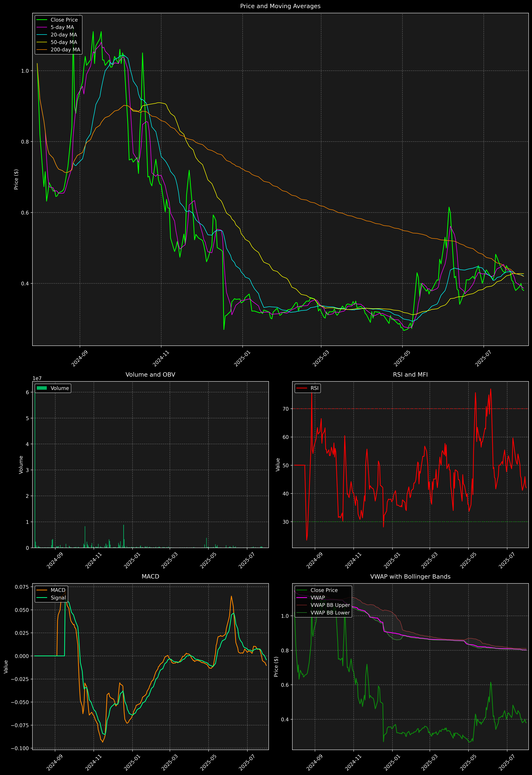Image resolution: width=532 pixels, height=775 pixels.
Task: Click the '6' tick on the volume axis
Action: (x=27, y=392)
